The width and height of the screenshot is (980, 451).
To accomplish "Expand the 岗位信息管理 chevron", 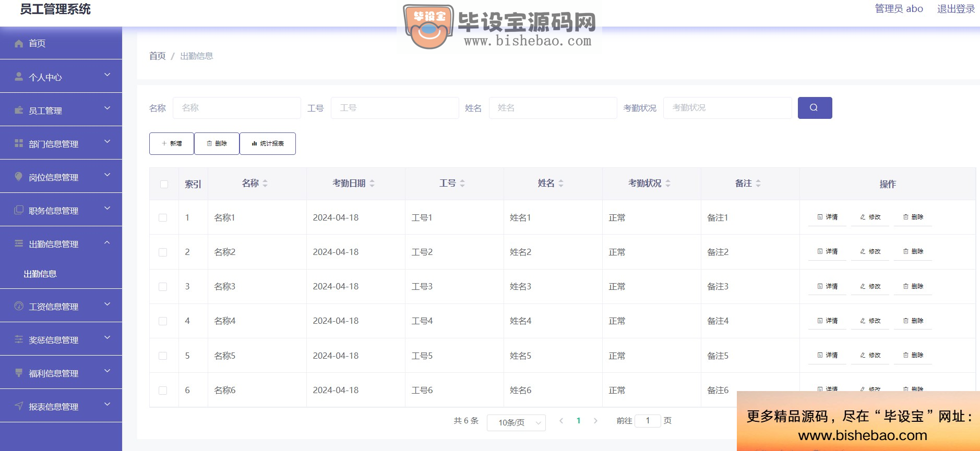I will [107, 175].
